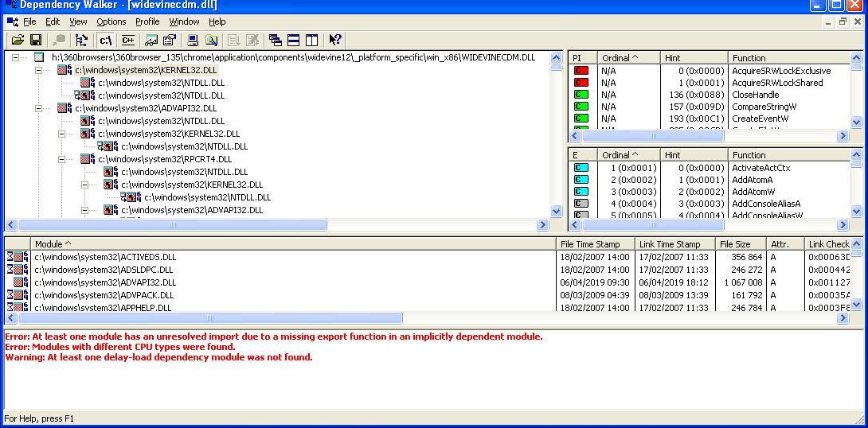Click green import icon for CreateEventW
The image size is (868, 428).
[581, 119]
